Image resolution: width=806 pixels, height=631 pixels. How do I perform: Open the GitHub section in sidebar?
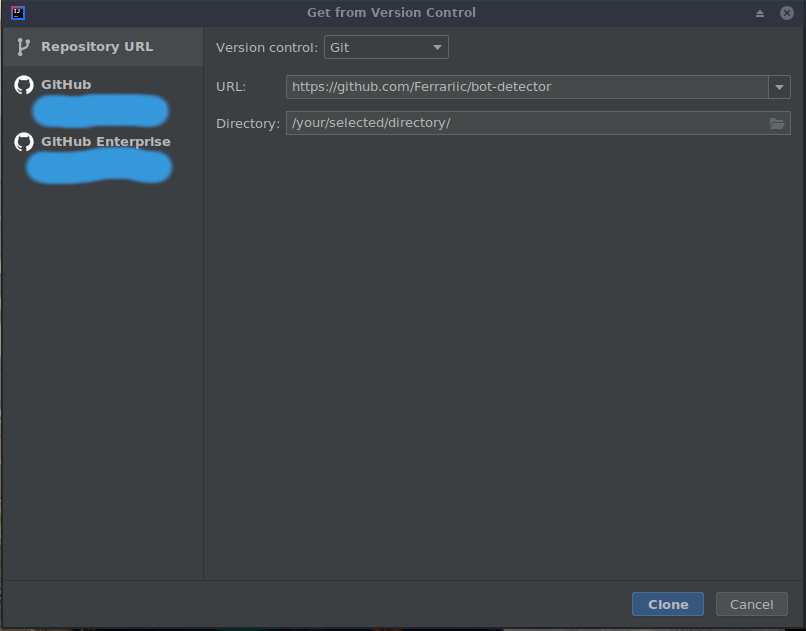click(66, 85)
